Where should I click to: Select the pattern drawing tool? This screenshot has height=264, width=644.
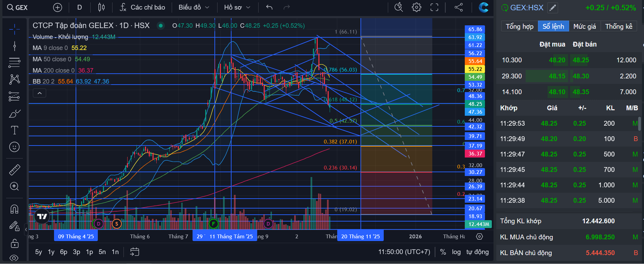point(14,79)
